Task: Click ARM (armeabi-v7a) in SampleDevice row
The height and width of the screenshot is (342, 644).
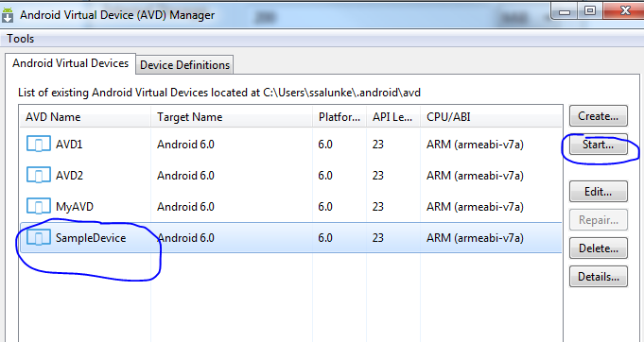Action: coord(475,238)
